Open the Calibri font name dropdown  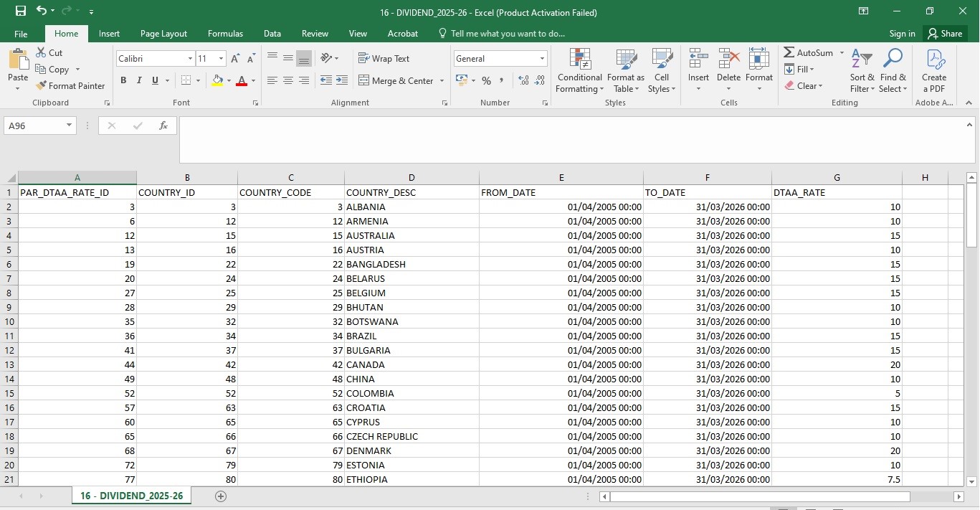point(190,59)
